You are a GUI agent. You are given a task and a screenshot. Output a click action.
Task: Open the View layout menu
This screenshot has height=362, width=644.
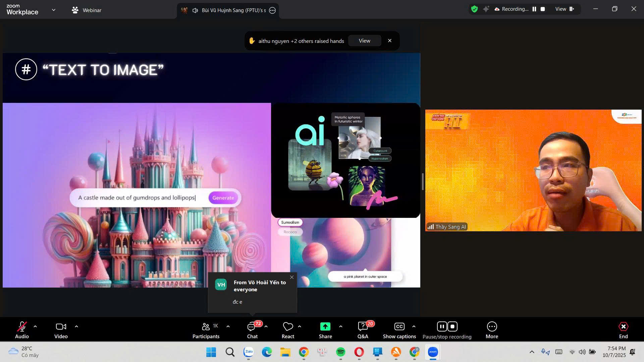565,9
